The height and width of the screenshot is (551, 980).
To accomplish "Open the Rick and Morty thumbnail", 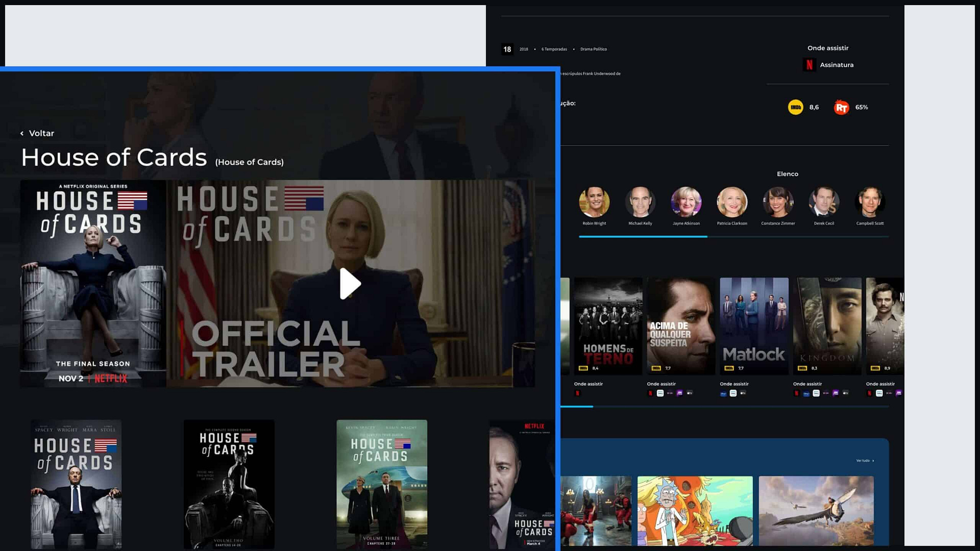I will pyautogui.click(x=695, y=511).
